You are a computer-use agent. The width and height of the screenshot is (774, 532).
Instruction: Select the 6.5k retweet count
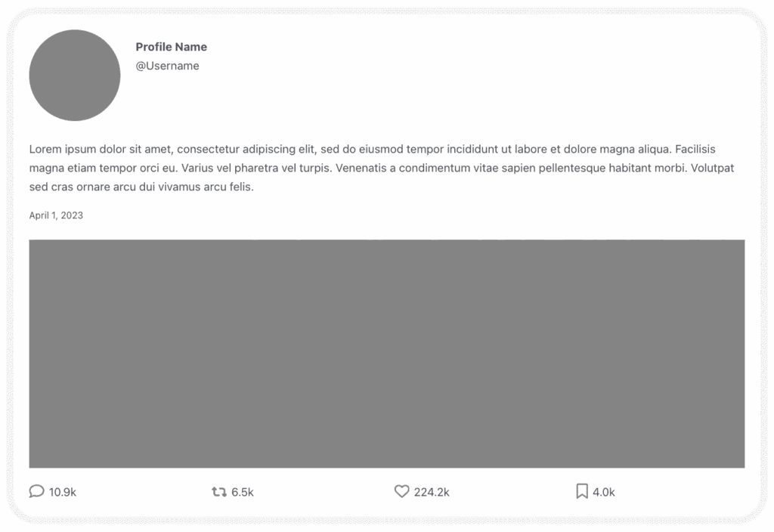tap(243, 491)
